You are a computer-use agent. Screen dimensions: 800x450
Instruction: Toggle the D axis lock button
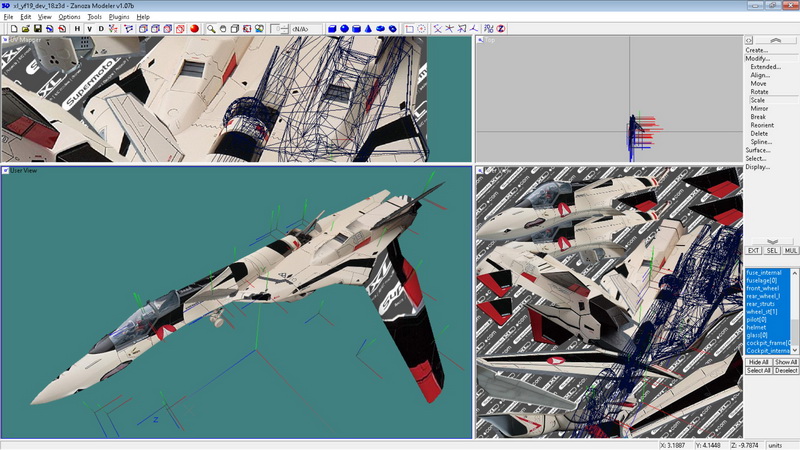click(x=101, y=29)
